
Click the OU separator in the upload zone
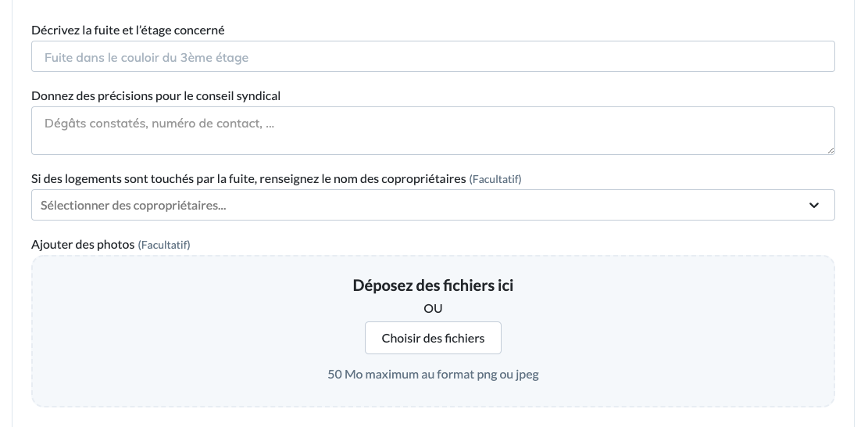[x=433, y=308]
